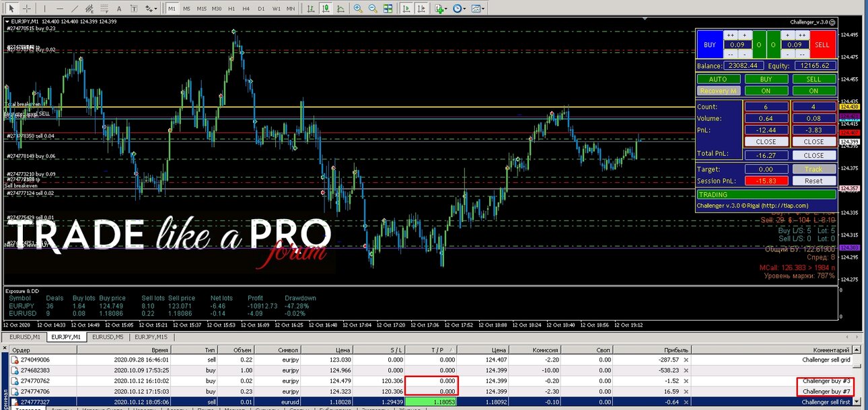Open the chart templates dropdown

pyautogui.click(x=479, y=9)
